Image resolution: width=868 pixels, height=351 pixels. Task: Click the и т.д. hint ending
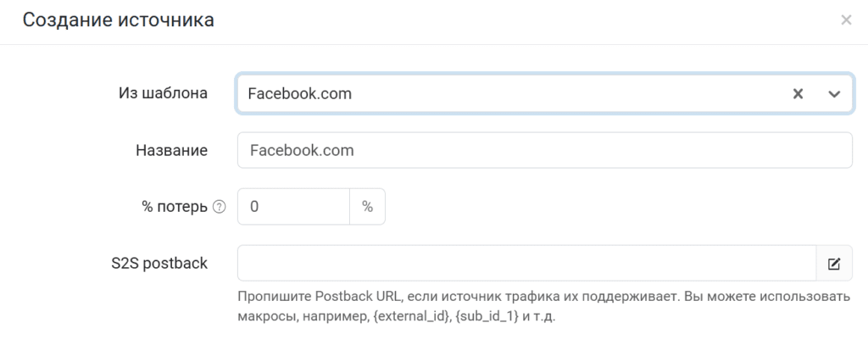tap(538, 318)
